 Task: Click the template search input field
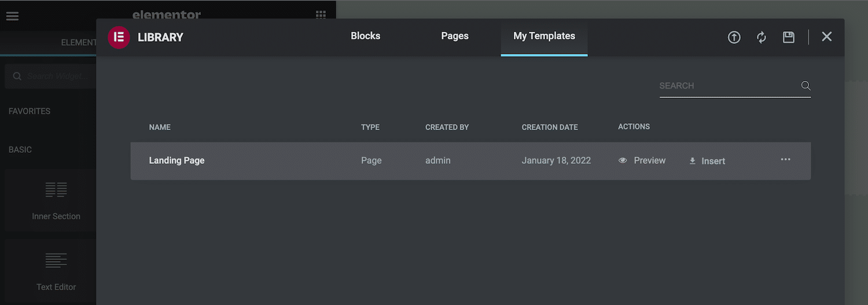tap(728, 86)
